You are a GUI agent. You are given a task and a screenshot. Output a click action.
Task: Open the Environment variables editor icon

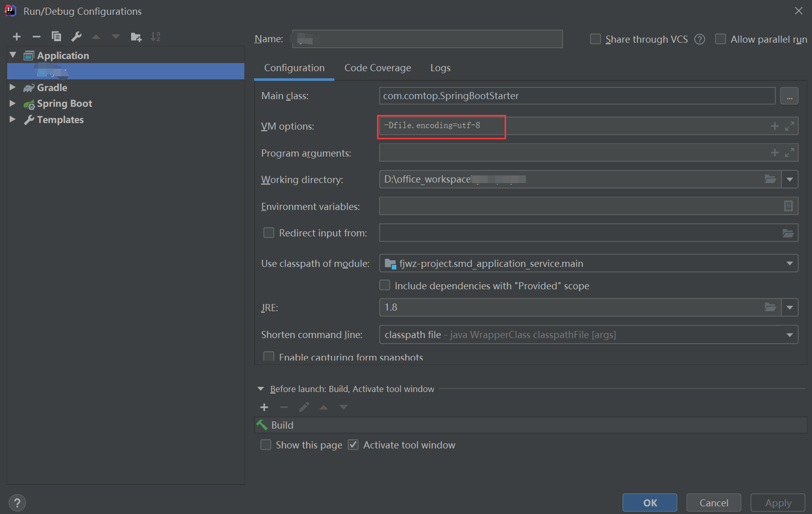click(788, 206)
